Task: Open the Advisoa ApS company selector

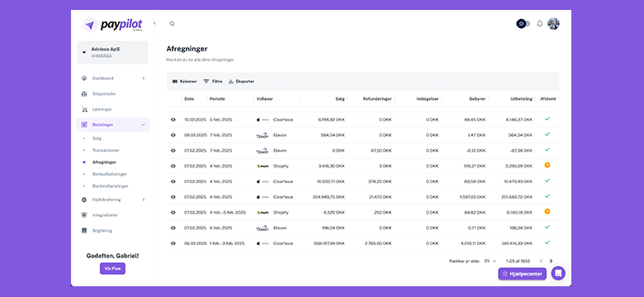Action: (112, 52)
